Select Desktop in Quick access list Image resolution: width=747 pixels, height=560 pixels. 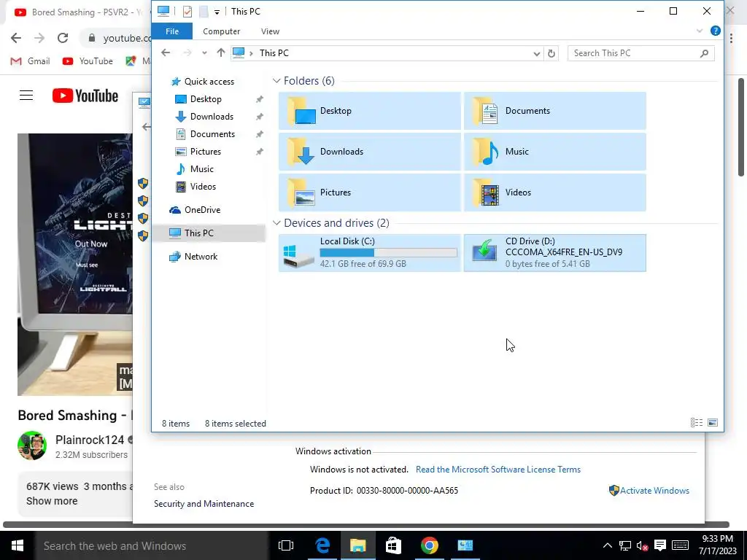[206, 99]
